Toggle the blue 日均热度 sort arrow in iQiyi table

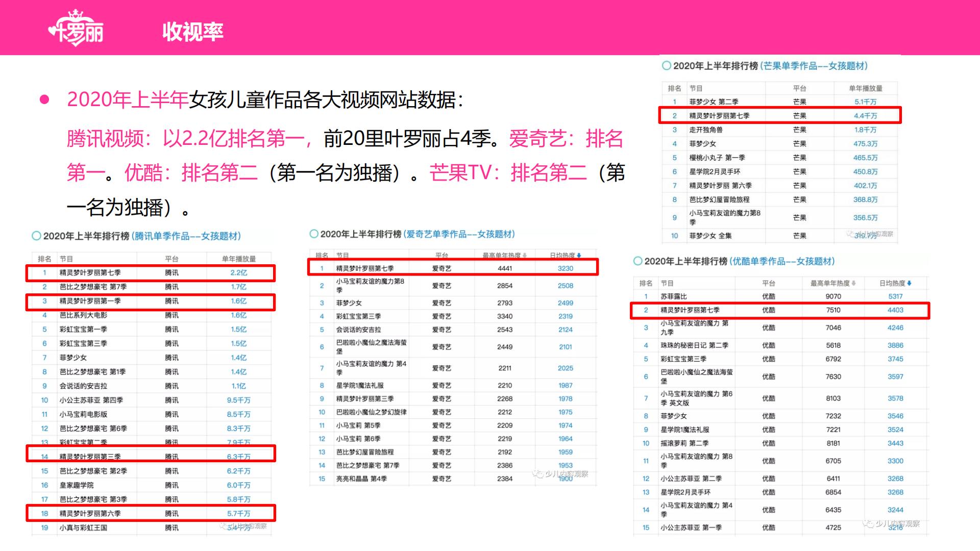pos(579,256)
